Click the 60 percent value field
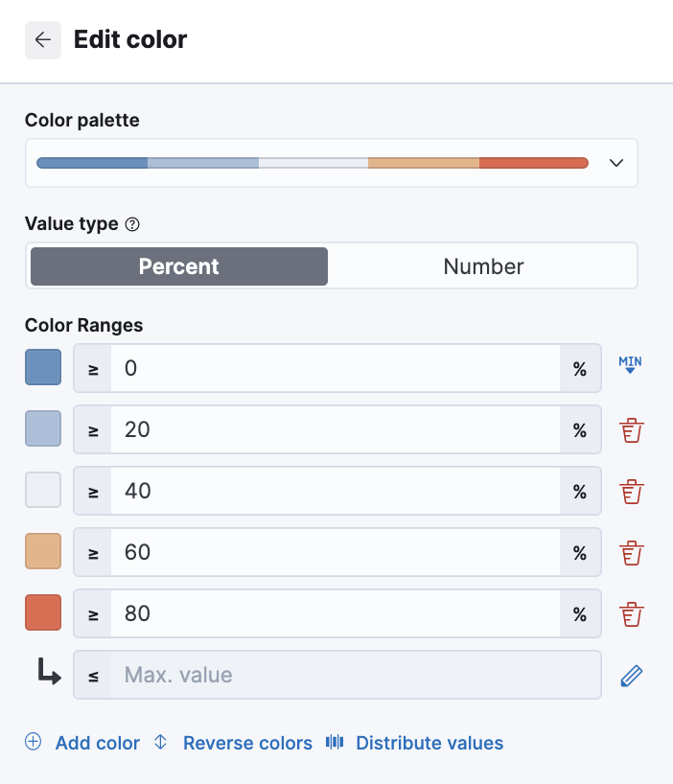 click(x=336, y=552)
